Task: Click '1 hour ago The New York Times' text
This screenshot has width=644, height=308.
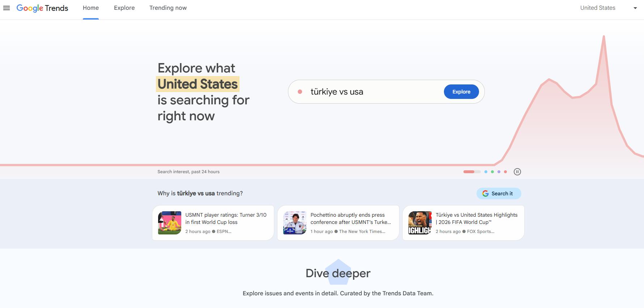Action: coord(348,232)
